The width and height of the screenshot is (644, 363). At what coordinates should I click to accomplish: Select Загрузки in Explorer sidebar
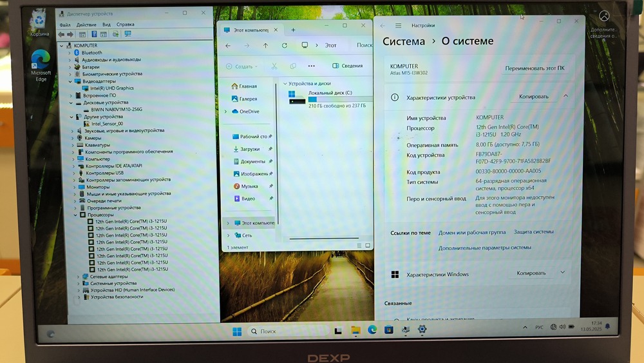247,149
